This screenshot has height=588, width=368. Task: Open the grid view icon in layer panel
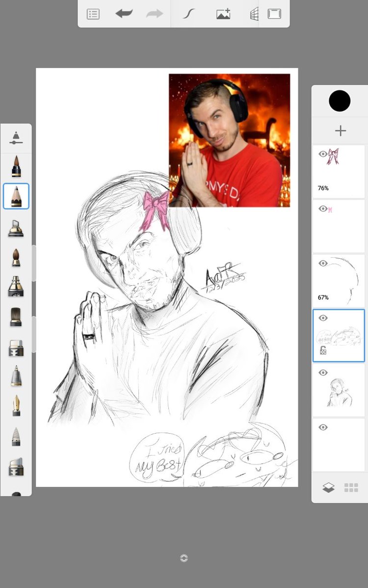(351, 488)
